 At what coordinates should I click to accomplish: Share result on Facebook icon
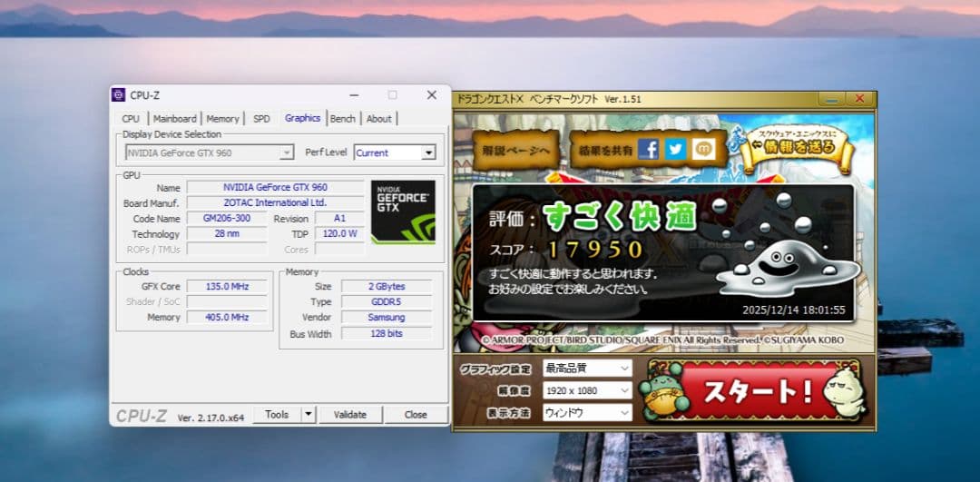648,150
